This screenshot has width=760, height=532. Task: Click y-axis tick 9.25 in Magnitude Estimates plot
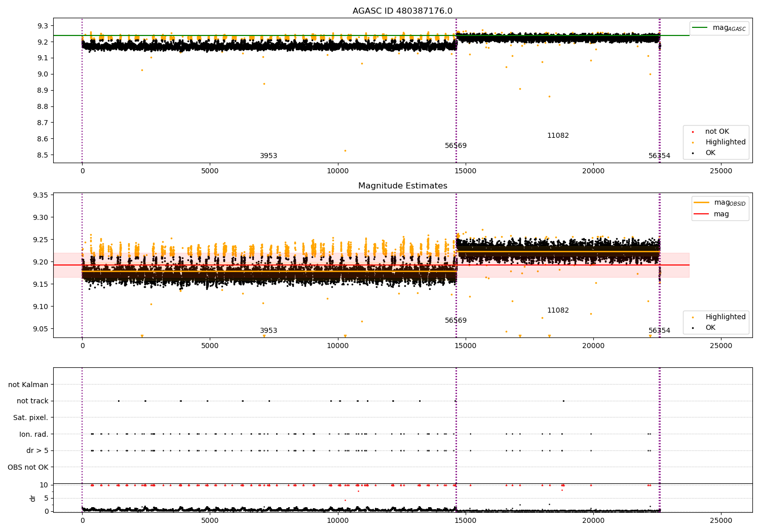pyautogui.click(x=41, y=240)
